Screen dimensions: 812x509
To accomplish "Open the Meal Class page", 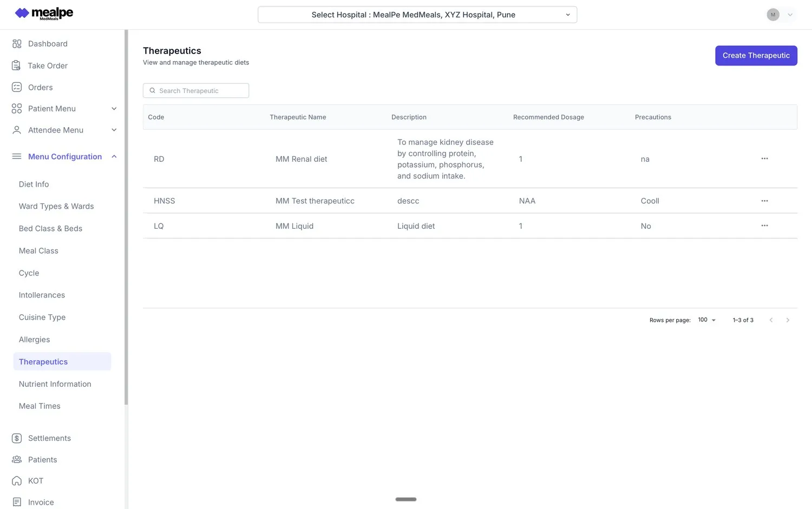I will coord(38,251).
